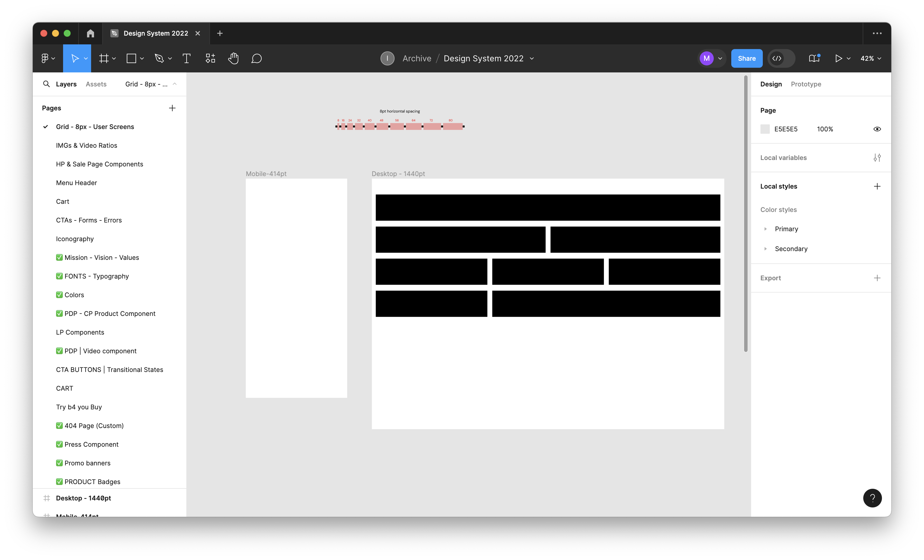Open the Menu Header page

pyautogui.click(x=77, y=182)
